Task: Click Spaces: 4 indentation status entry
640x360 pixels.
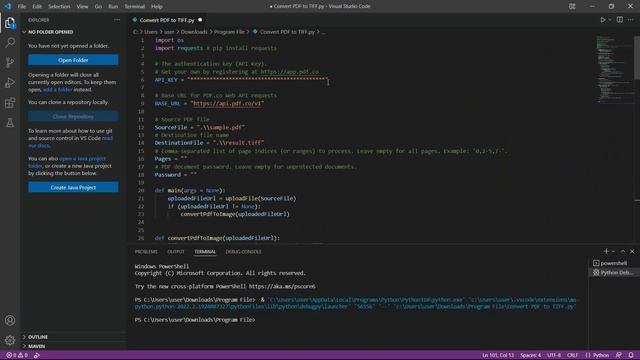Action: [x=530, y=355]
